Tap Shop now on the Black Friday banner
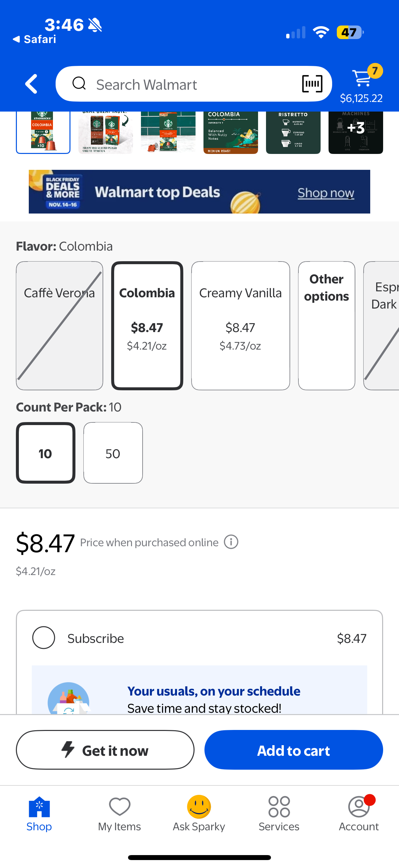 [x=325, y=192]
